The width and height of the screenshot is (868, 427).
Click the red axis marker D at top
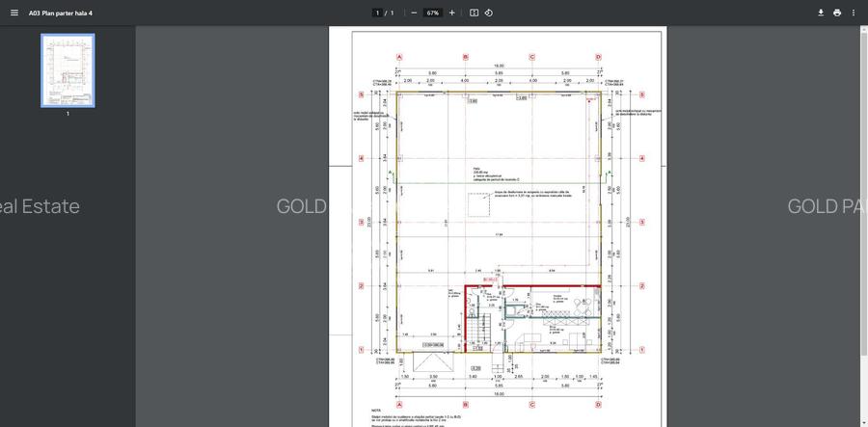598,57
